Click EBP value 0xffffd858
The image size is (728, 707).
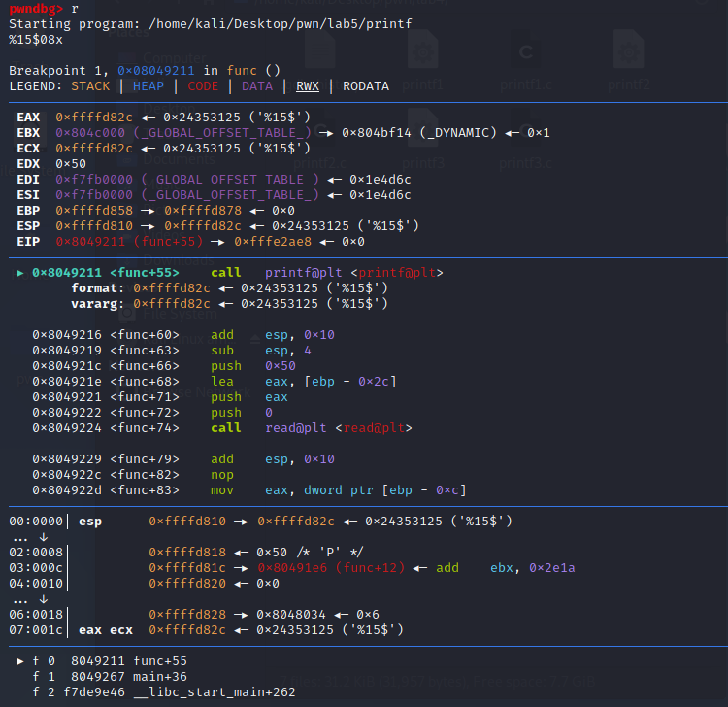[x=94, y=211]
